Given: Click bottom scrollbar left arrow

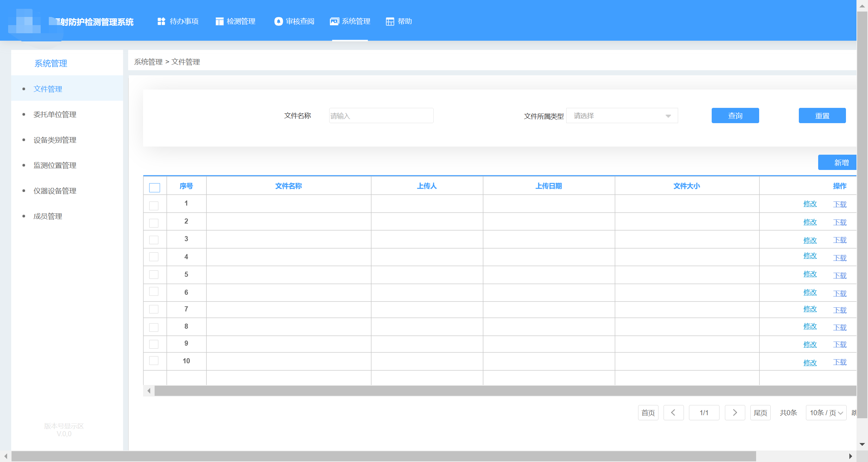Looking at the screenshot, I should coord(6,456).
